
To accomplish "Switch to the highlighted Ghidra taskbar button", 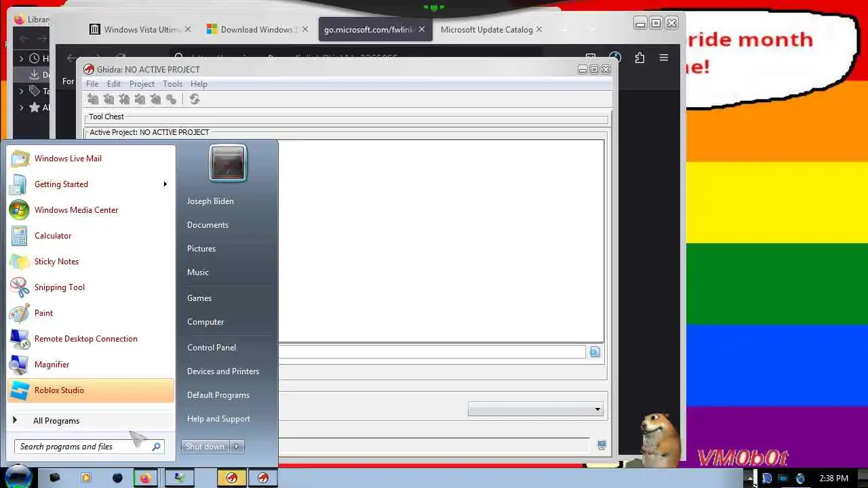I will pyautogui.click(x=232, y=478).
